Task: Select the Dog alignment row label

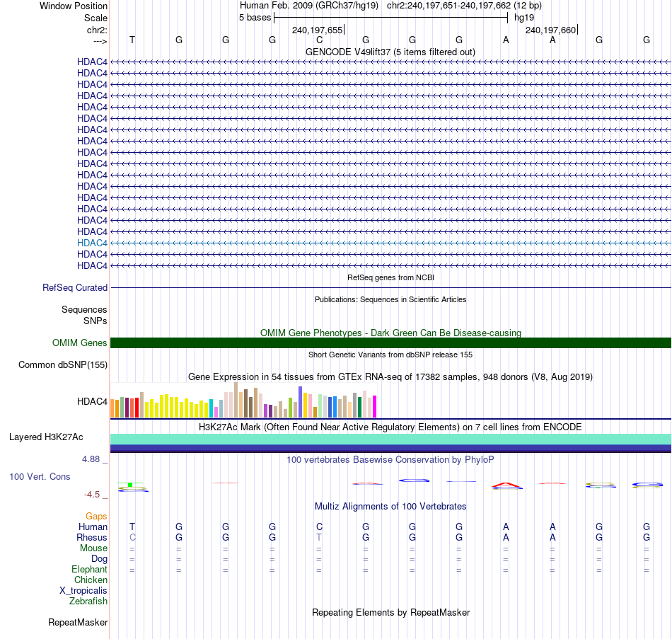Action: point(99,559)
